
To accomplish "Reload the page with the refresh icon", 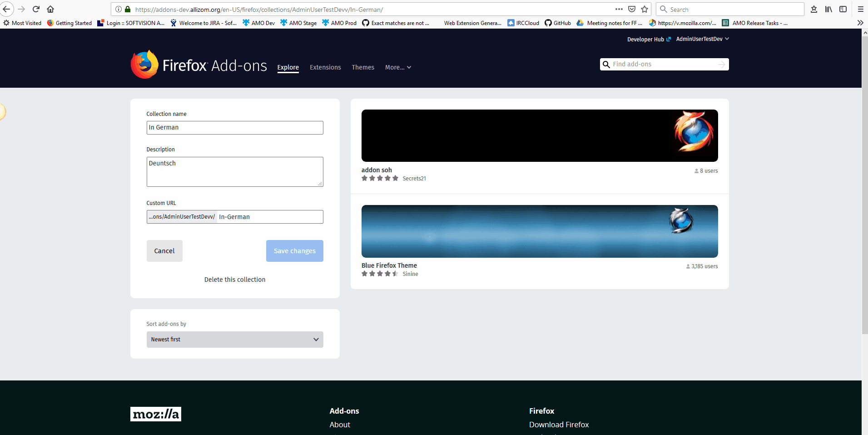I will (x=36, y=9).
